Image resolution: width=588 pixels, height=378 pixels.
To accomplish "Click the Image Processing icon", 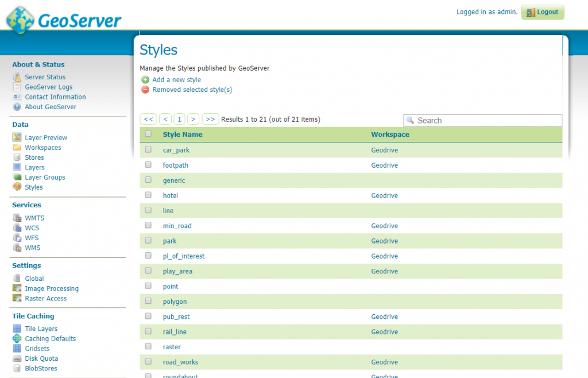I will [17, 288].
